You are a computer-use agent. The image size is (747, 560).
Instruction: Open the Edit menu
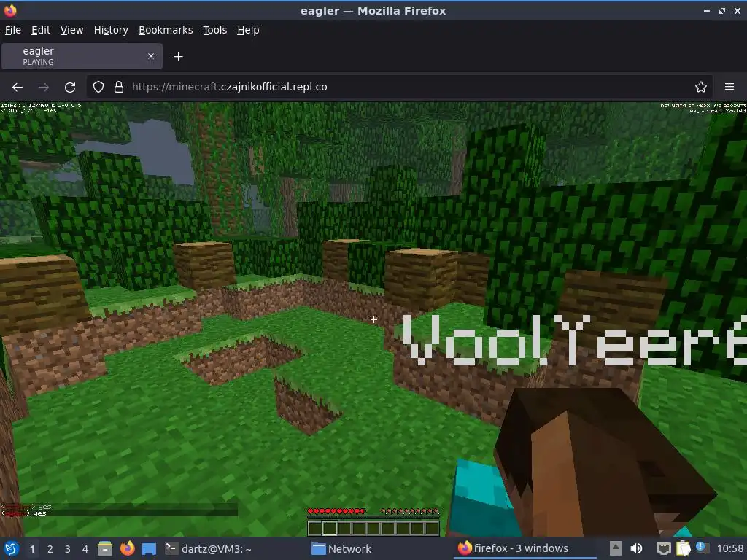(x=41, y=30)
